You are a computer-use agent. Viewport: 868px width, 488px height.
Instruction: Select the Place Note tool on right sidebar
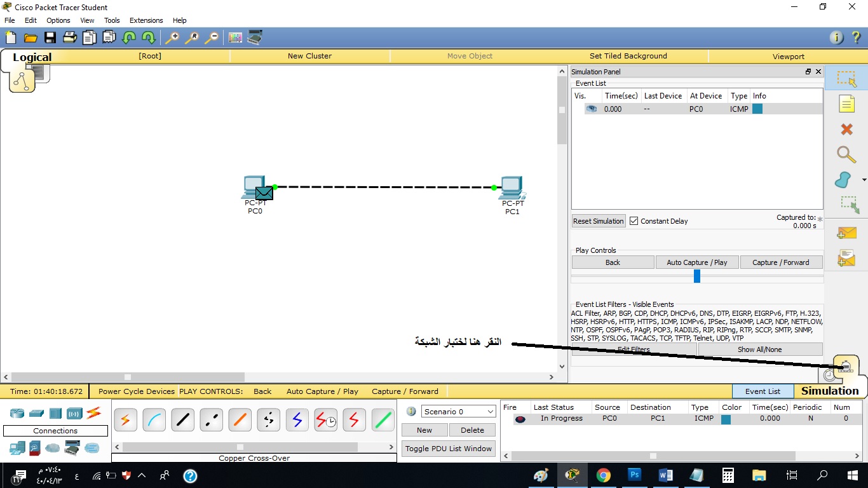(x=846, y=104)
